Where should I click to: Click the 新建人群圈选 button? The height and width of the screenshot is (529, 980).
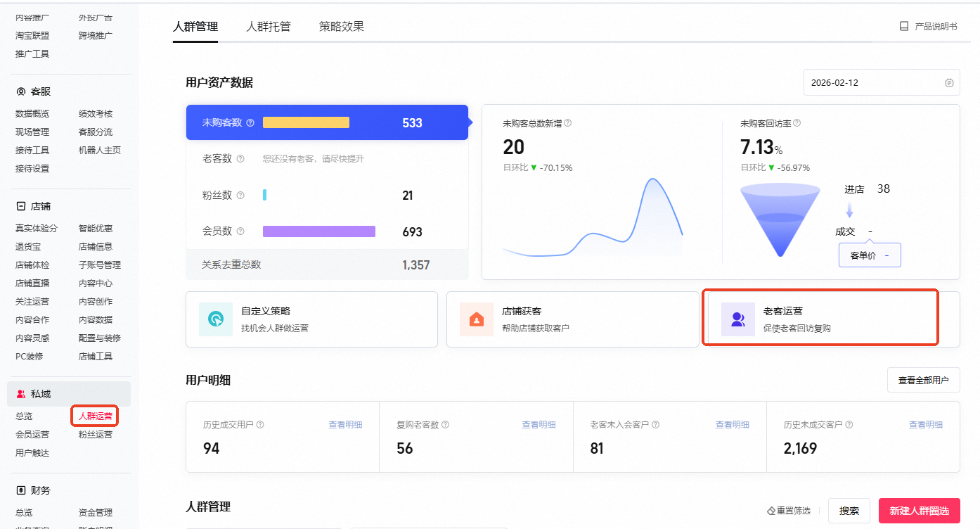tap(920, 511)
